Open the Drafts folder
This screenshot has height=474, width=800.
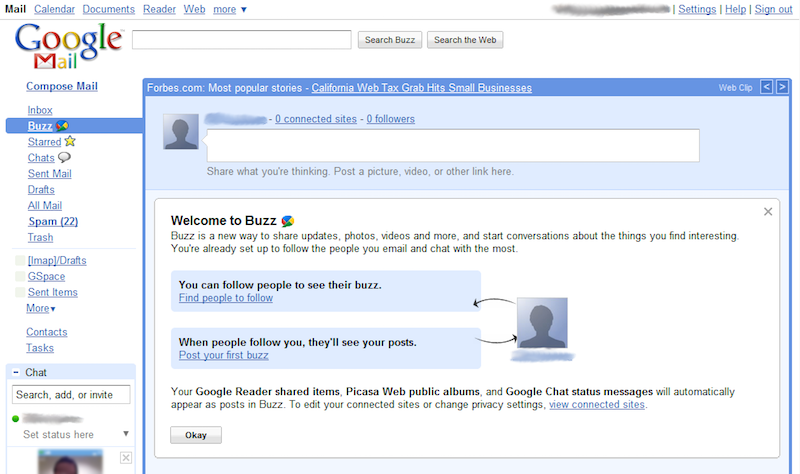(41, 189)
